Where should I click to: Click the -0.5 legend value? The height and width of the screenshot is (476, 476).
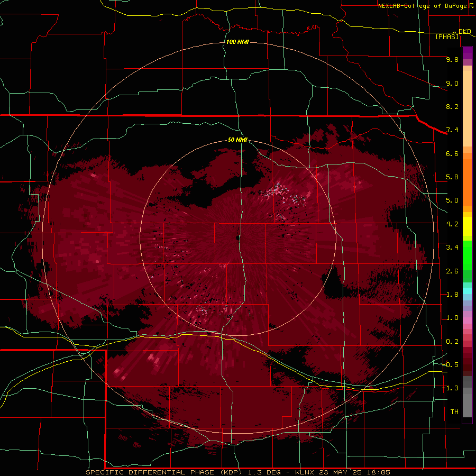(x=450, y=365)
